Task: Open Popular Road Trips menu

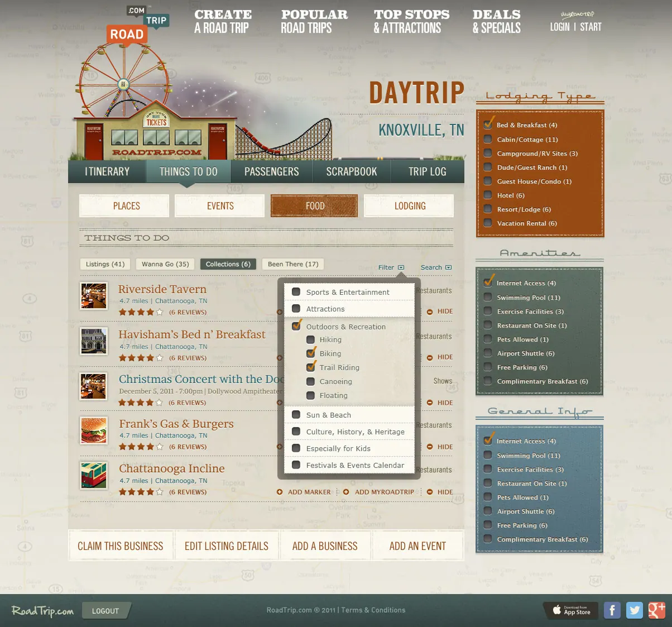Action: pos(314,21)
